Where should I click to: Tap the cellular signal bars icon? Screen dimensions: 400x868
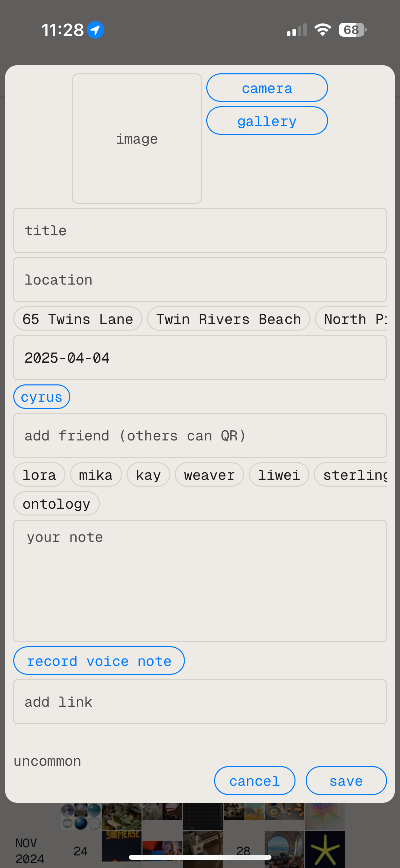(x=297, y=30)
